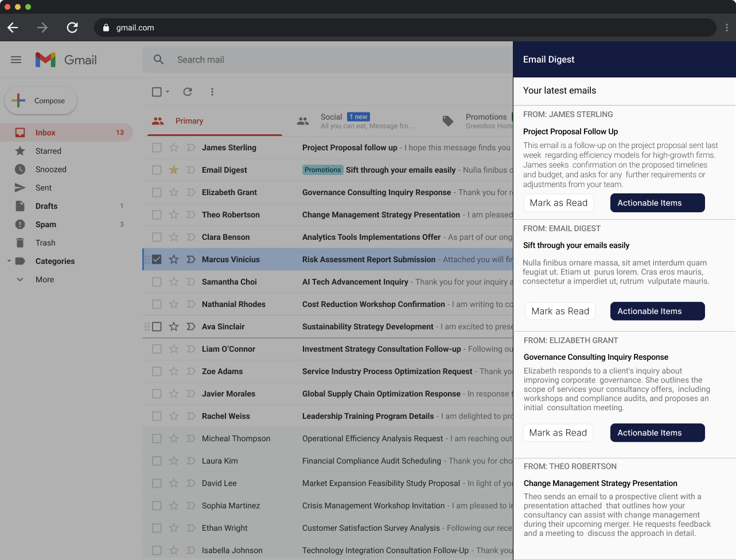Check the Elizabeth Grant email checkbox

[157, 192]
